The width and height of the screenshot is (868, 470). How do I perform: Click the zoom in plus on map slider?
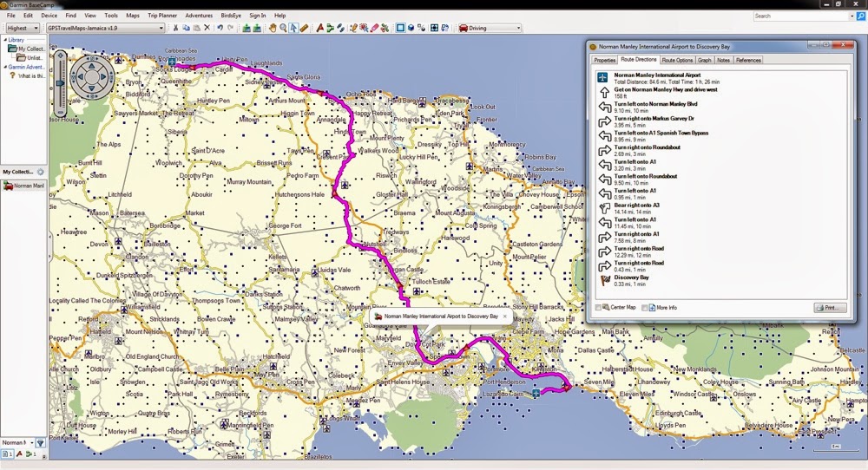point(61,57)
